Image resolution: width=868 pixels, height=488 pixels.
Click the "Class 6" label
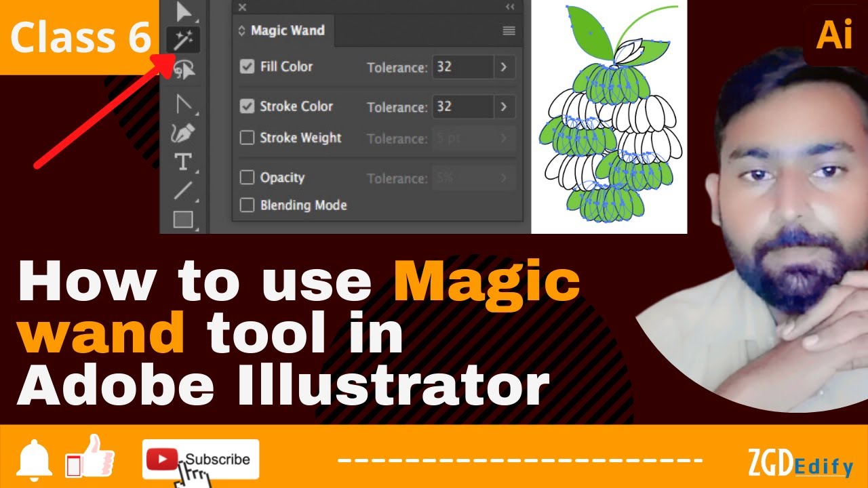click(x=80, y=37)
